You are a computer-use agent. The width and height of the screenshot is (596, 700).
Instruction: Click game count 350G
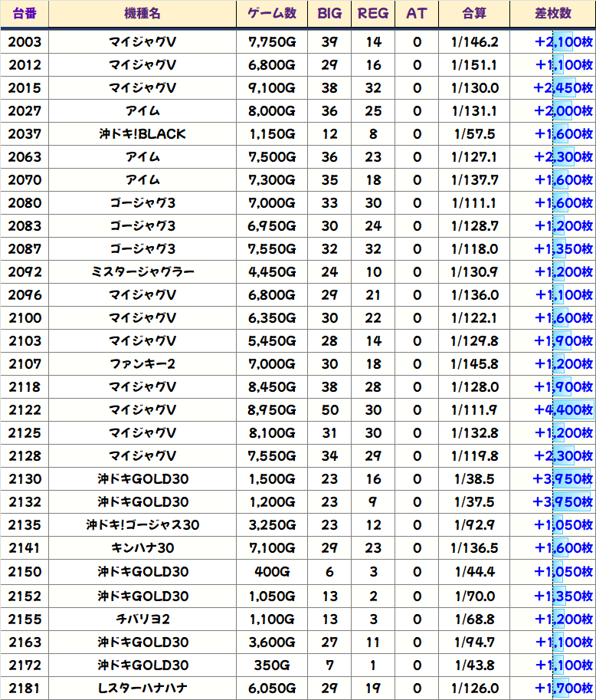tap(272, 665)
